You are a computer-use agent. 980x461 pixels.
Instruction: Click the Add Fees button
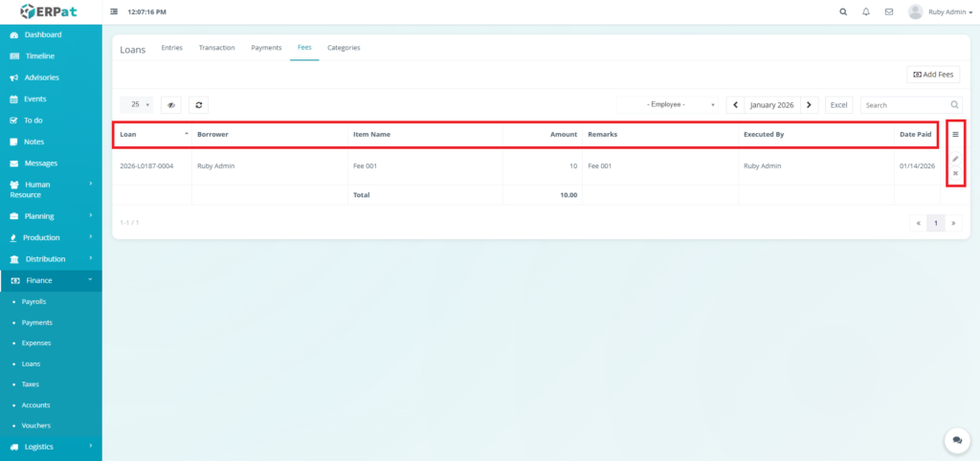coord(932,75)
